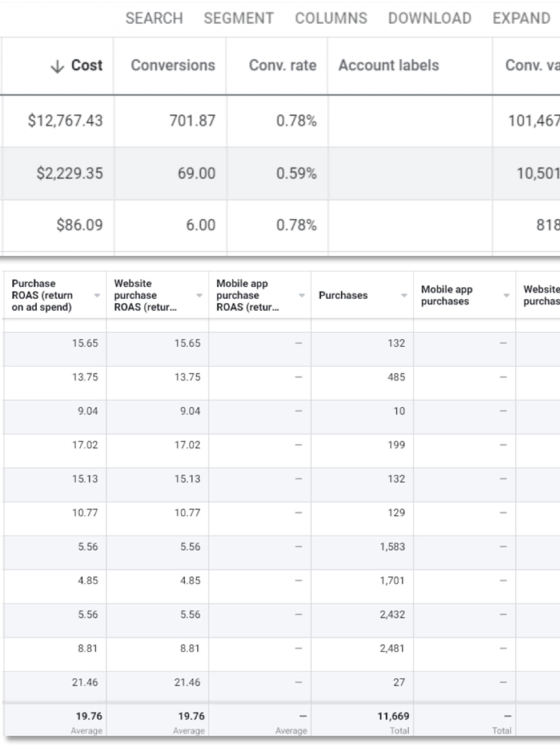Image resolution: width=560 pixels, height=747 pixels.
Task: Sort by the Conversions column header
Action: click(x=173, y=66)
